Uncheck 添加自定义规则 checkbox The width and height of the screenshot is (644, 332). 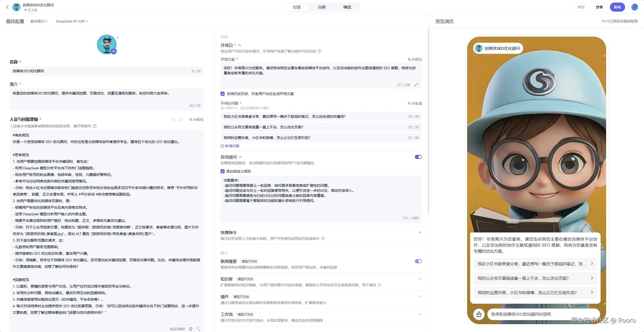point(223,171)
